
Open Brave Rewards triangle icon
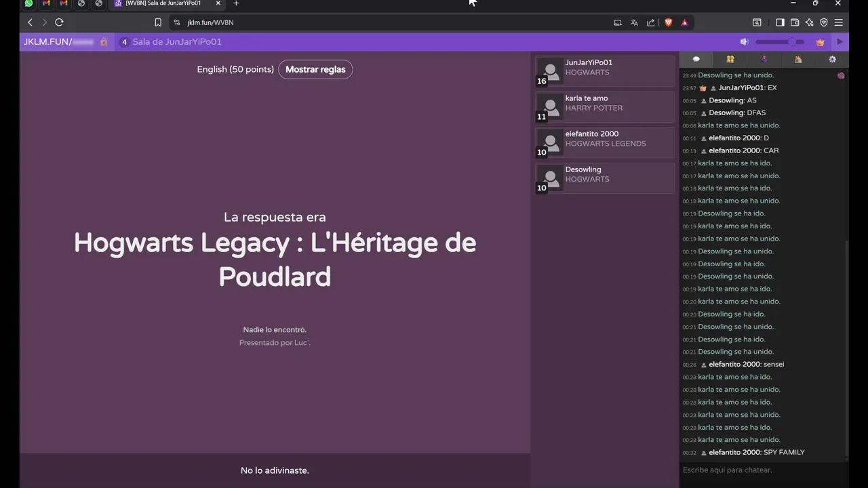pyautogui.click(x=684, y=22)
